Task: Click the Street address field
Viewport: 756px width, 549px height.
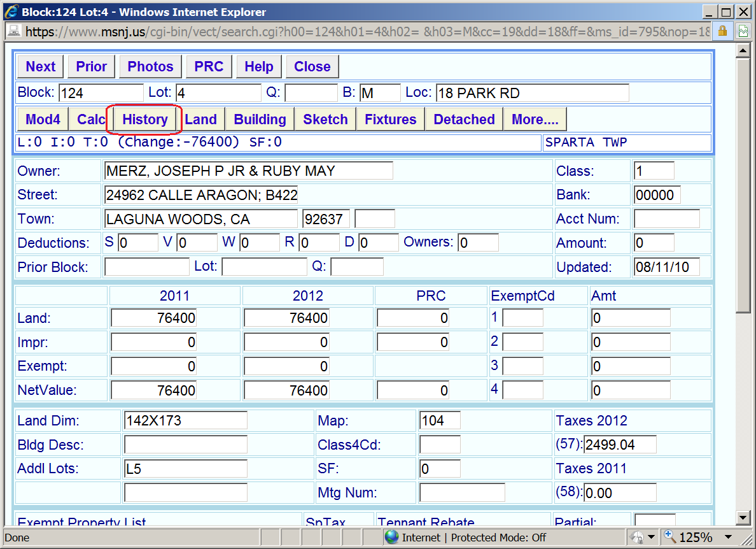Action: coord(201,195)
